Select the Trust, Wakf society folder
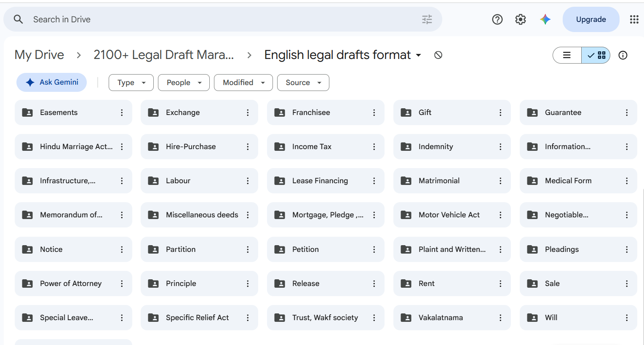This screenshot has height=345, width=644. click(x=326, y=318)
